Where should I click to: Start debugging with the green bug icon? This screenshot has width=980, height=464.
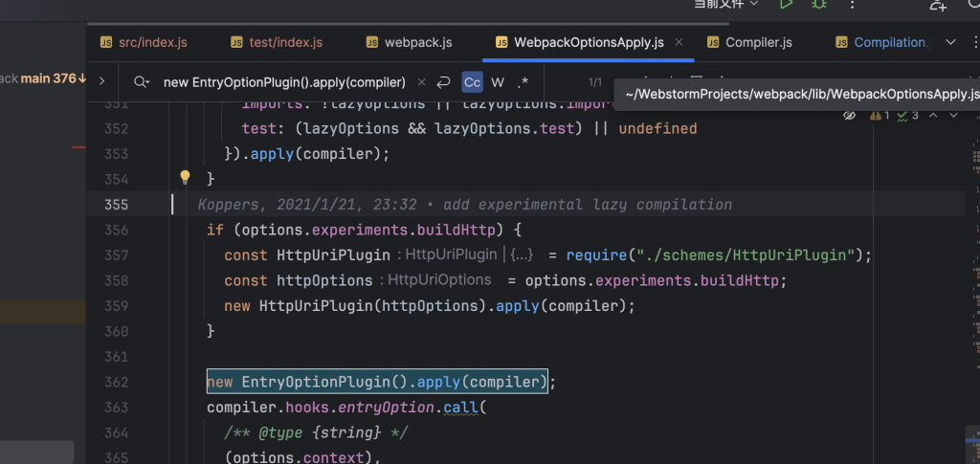click(x=819, y=4)
